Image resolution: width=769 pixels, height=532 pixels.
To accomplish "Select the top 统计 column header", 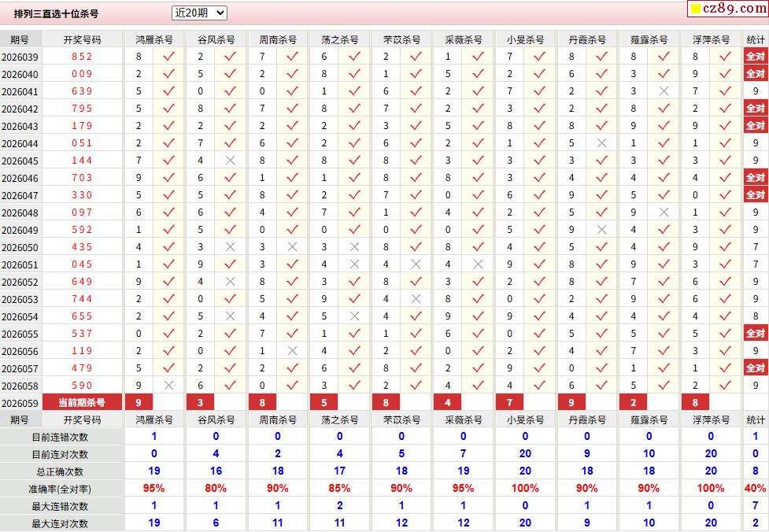I will (755, 39).
